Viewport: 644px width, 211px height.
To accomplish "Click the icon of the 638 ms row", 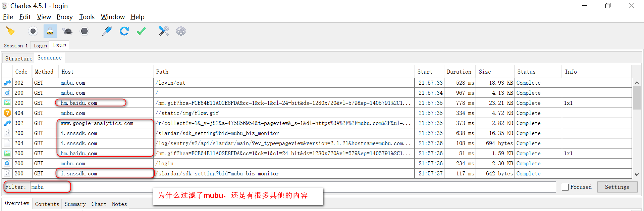I will tap(7, 133).
